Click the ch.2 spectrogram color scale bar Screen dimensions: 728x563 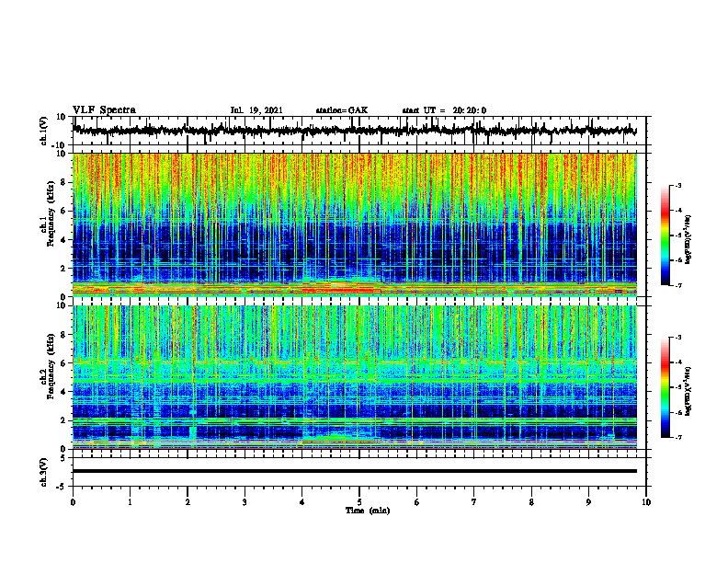[x=665, y=387]
